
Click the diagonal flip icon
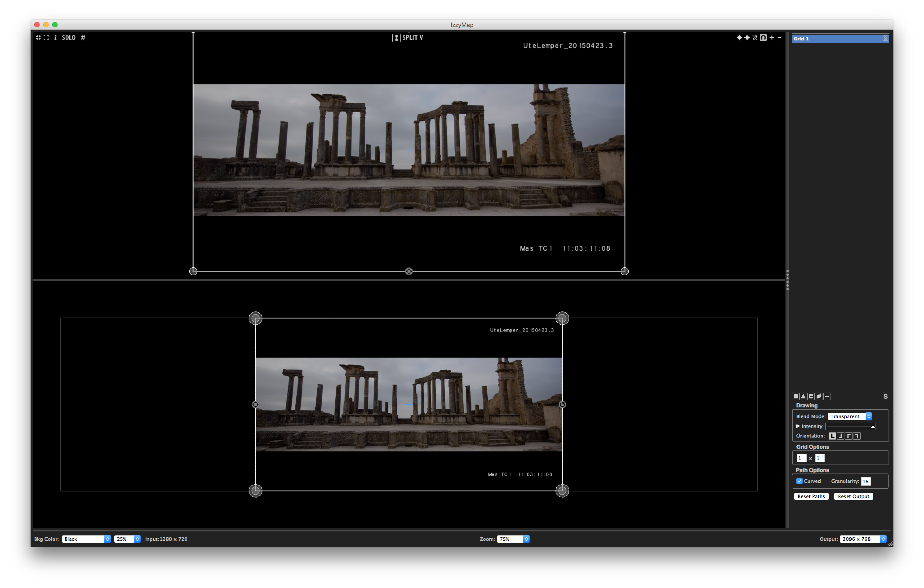[754, 38]
